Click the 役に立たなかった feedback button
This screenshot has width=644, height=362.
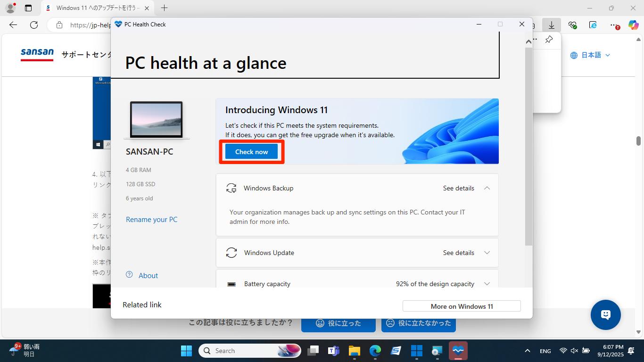pyautogui.click(x=419, y=323)
